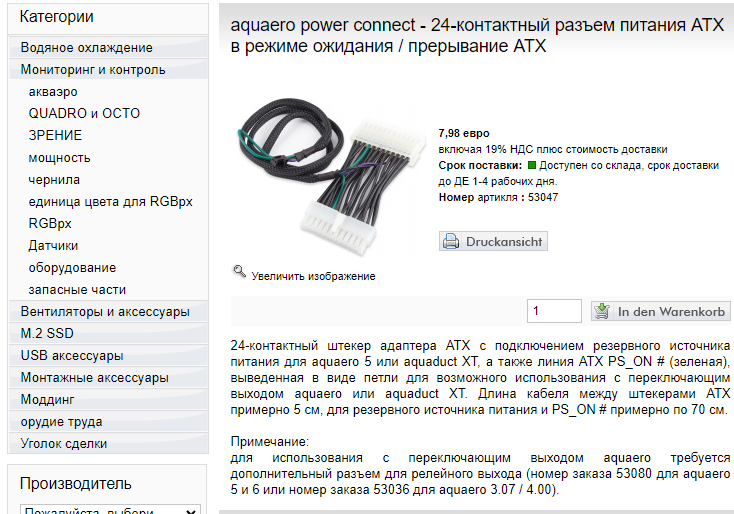Open the акваэро subcategory
Image resolution: width=734 pixels, height=514 pixels.
coord(53,92)
